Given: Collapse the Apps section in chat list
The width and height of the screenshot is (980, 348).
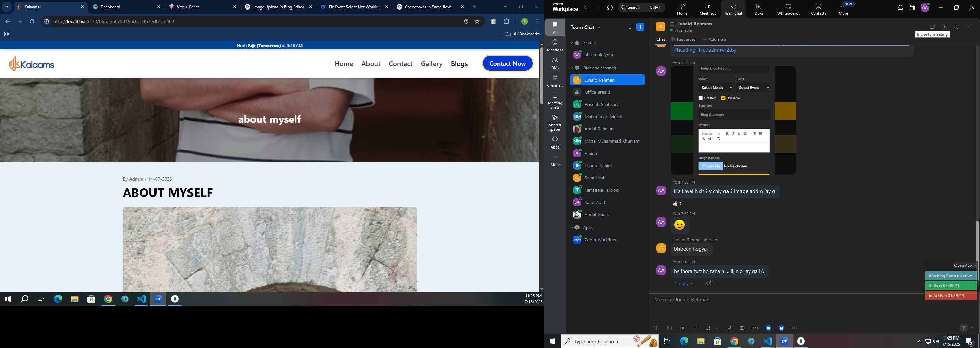Looking at the screenshot, I should click(x=571, y=228).
